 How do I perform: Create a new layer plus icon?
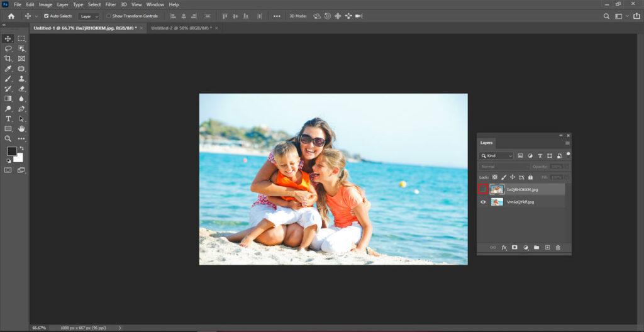(547, 247)
